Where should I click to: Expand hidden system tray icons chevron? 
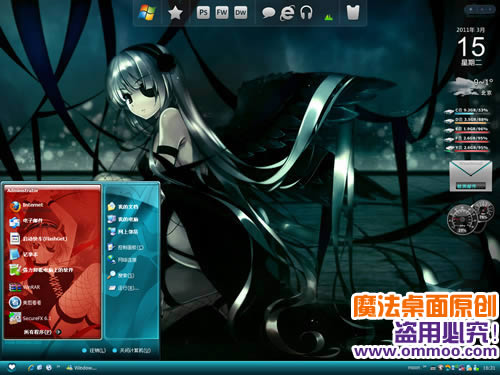click(425, 367)
